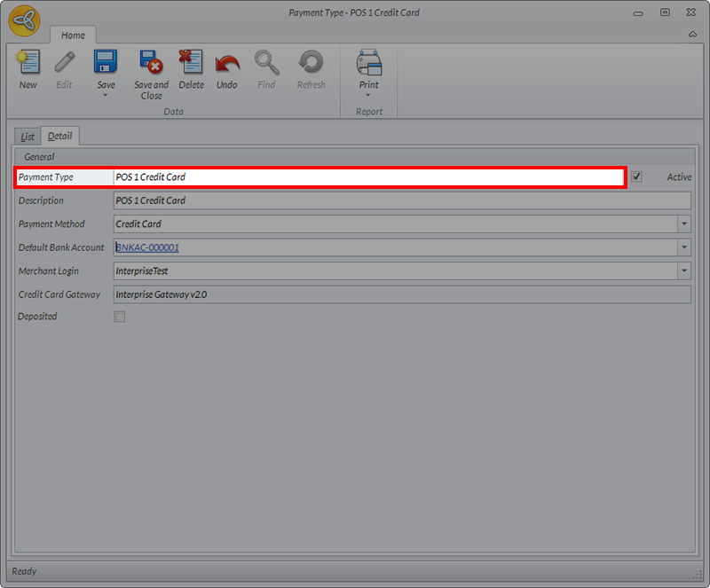Toggle the Active checkbox
The height and width of the screenshot is (588, 710).
coord(636,177)
